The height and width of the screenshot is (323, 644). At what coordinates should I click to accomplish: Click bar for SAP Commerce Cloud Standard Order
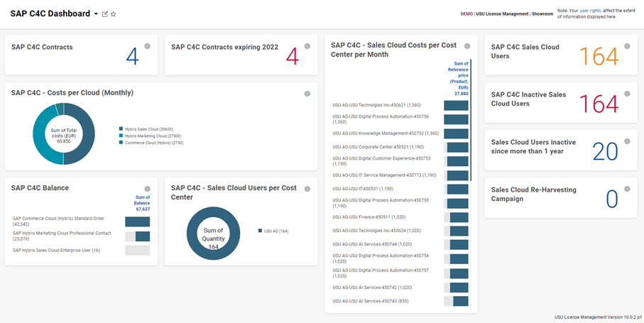pos(138,221)
